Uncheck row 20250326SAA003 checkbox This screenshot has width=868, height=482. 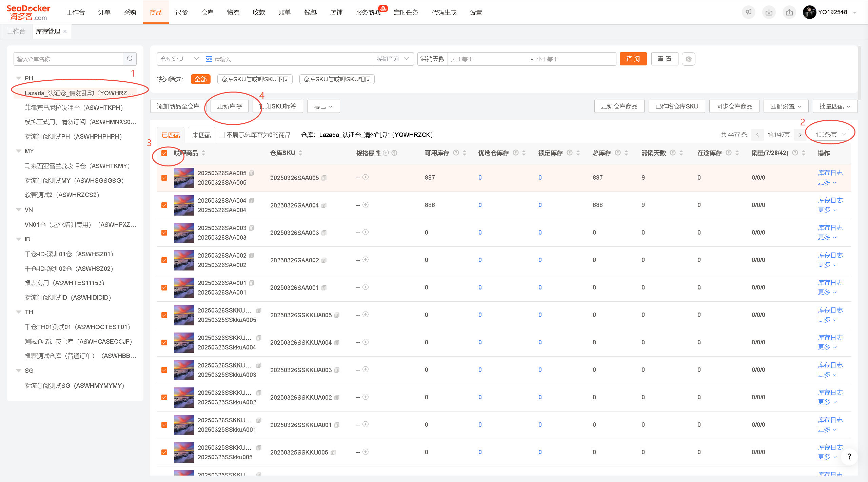pos(164,233)
